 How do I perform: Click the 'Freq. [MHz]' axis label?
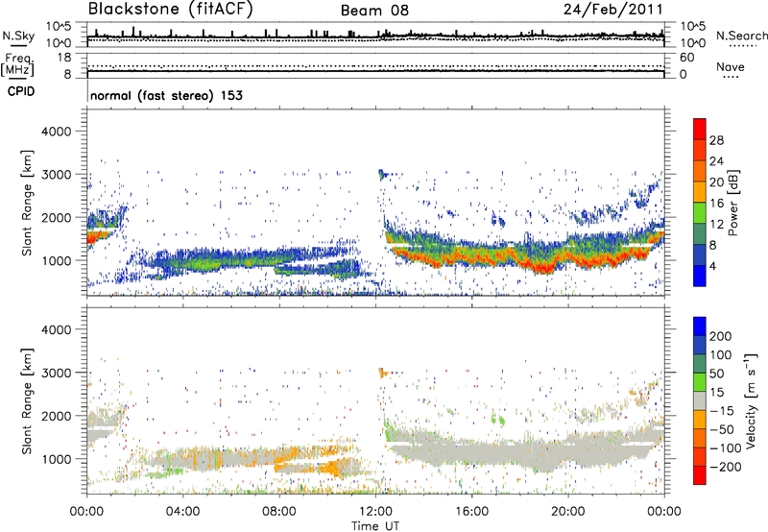[x=18, y=64]
